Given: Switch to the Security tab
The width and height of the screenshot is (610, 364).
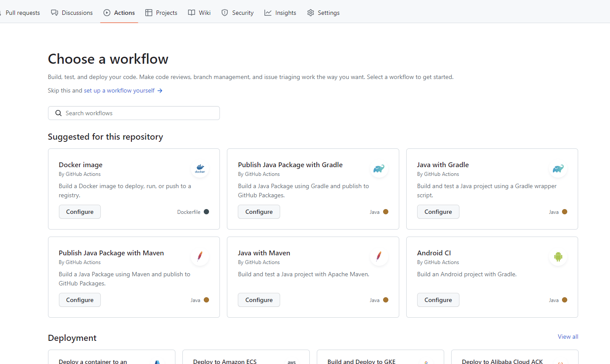Looking at the screenshot, I should click(x=237, y=13).
